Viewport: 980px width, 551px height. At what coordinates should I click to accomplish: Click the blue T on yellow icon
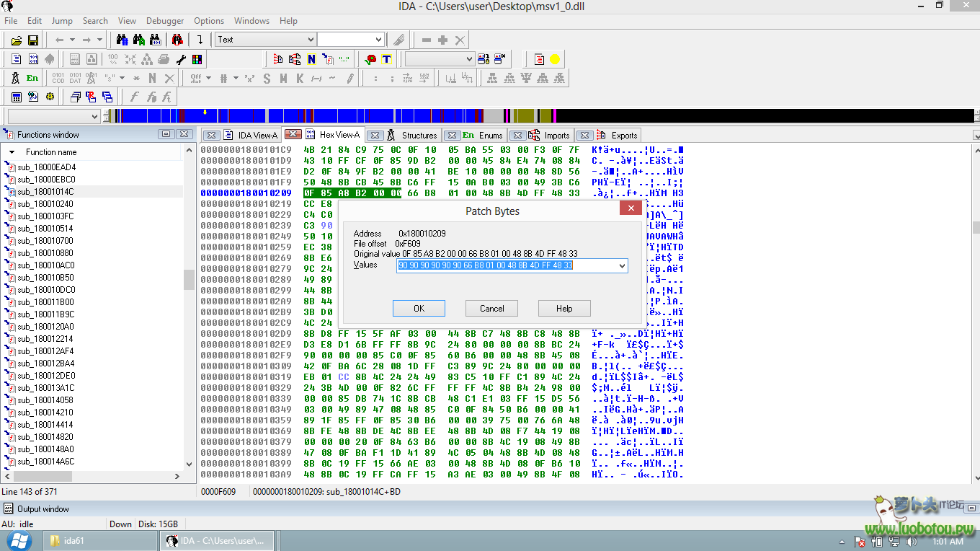(386, 59)
